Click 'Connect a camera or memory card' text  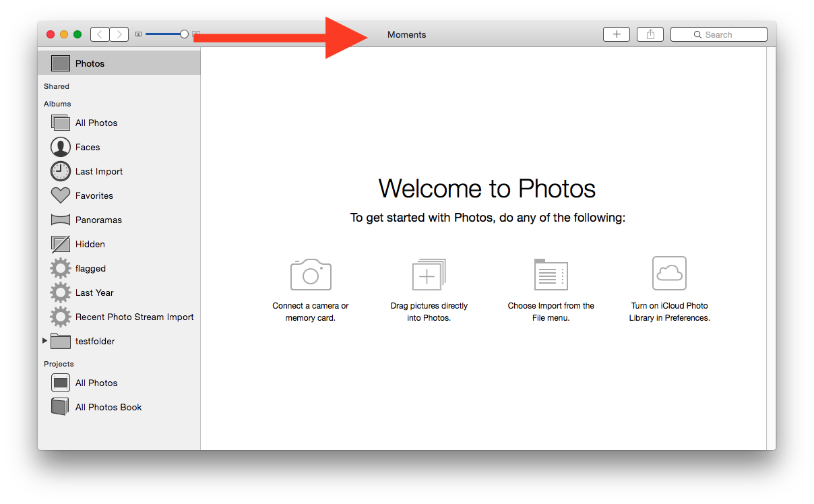tap(311, 311)
